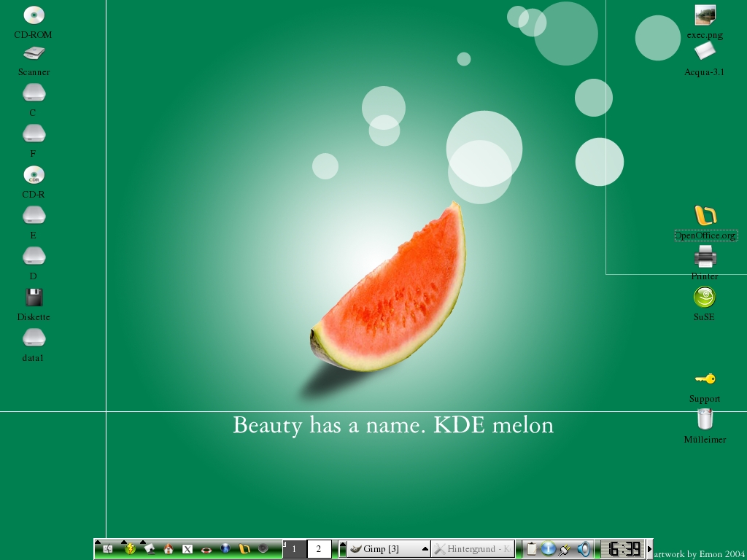This screenshot has height=560, width=747.
Task: Open the clipboard tray icon
Action: click(x=532, y=549)
